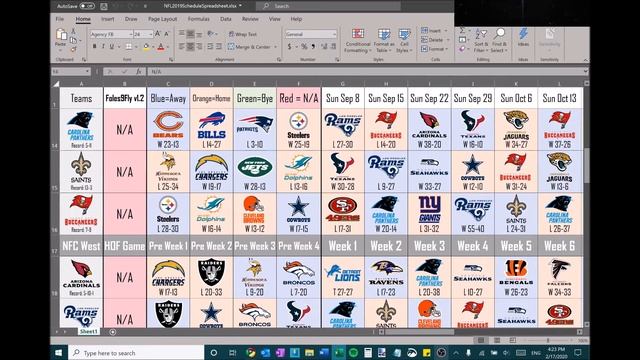
Task: Click the Format Painter brush icon
Action: 73,49
